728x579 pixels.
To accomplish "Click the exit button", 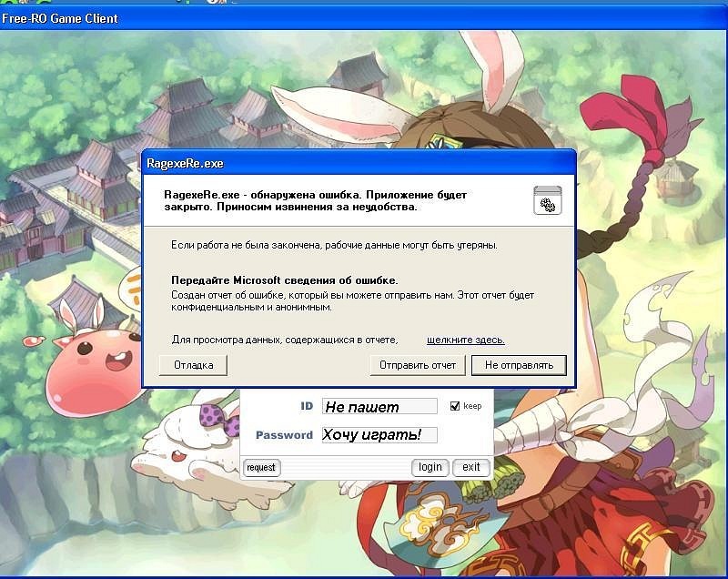I will click(471, 467).
